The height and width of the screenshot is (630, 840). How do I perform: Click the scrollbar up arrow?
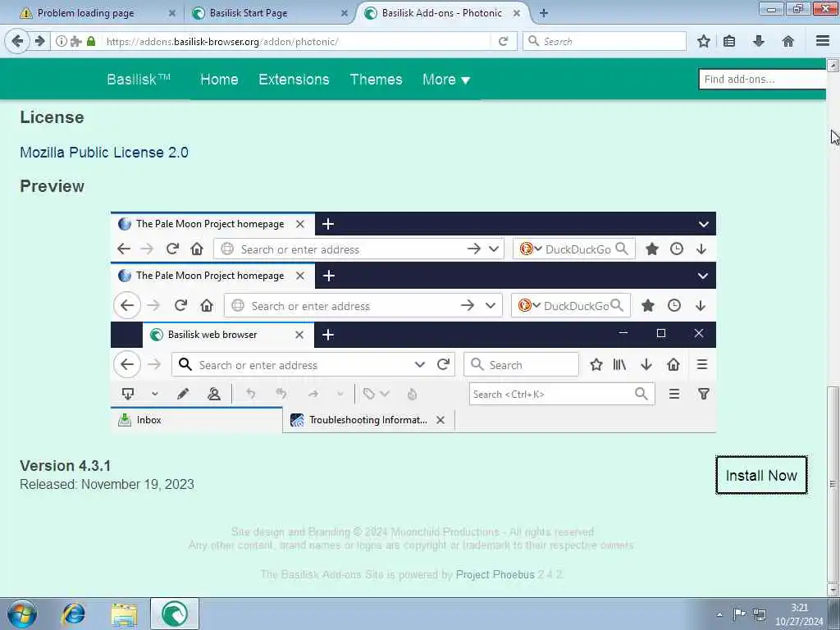[833, 66]
